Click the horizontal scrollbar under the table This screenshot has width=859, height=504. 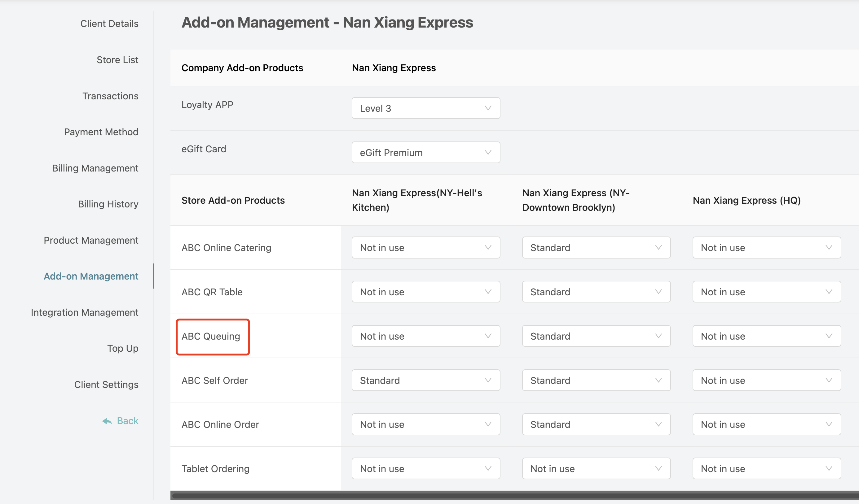point(515,496)
